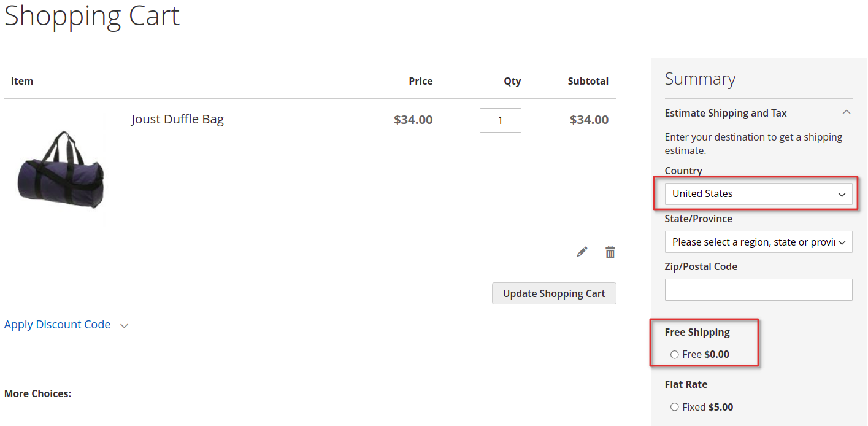Image resolution: width=868 pixels, height=426 pixels.
Task: Click the Update Shopping Cart button
Action: (554, 293)
